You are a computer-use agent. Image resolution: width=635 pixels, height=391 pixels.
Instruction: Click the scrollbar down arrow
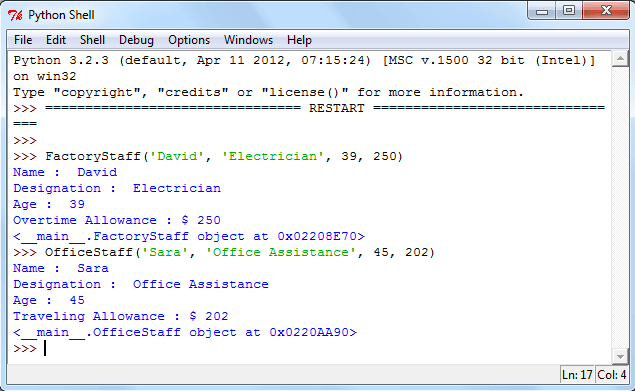(x=620, y=356)
